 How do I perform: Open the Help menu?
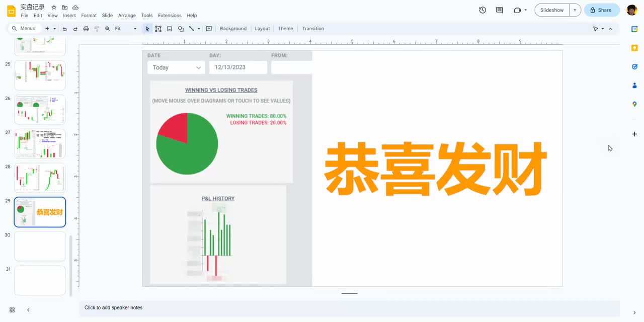[192, 16]
